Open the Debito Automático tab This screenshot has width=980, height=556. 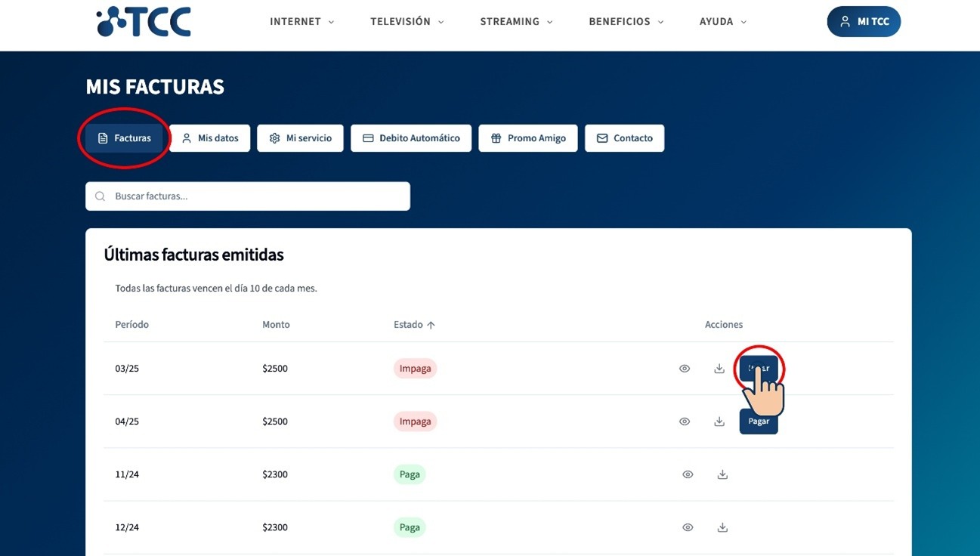[x=411, y=138]
